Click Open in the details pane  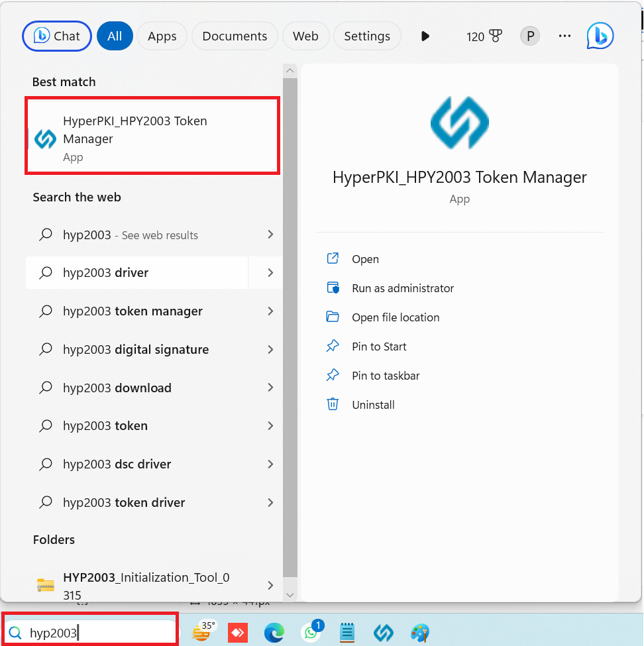365,259
